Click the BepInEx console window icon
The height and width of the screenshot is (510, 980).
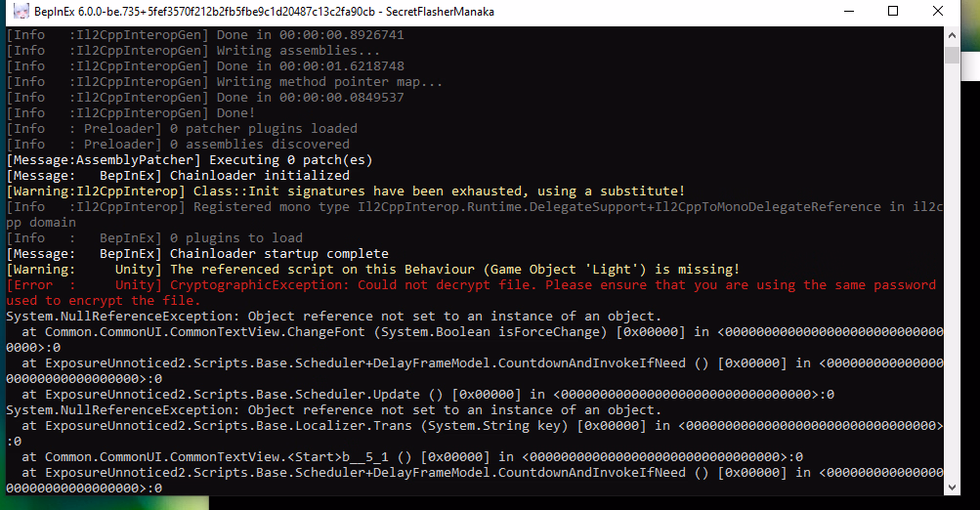coord(17,12)
